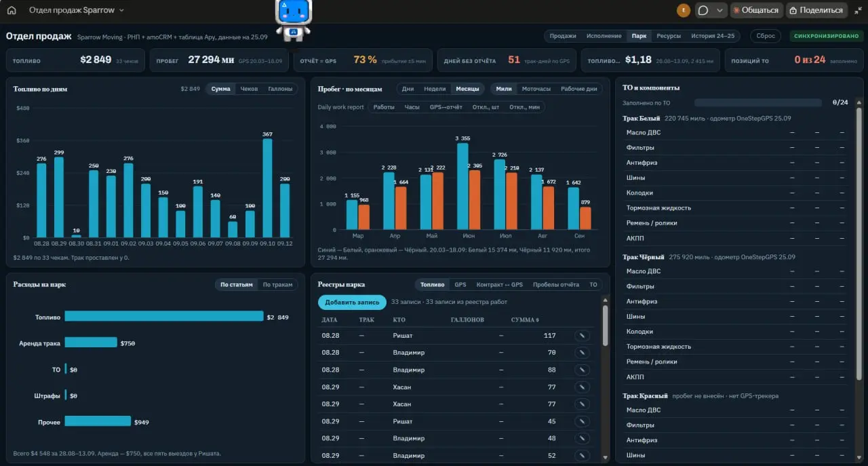Open the user avatar labeled E
The width and height of the screenshot is (868, 466).
tap(683, 10)
